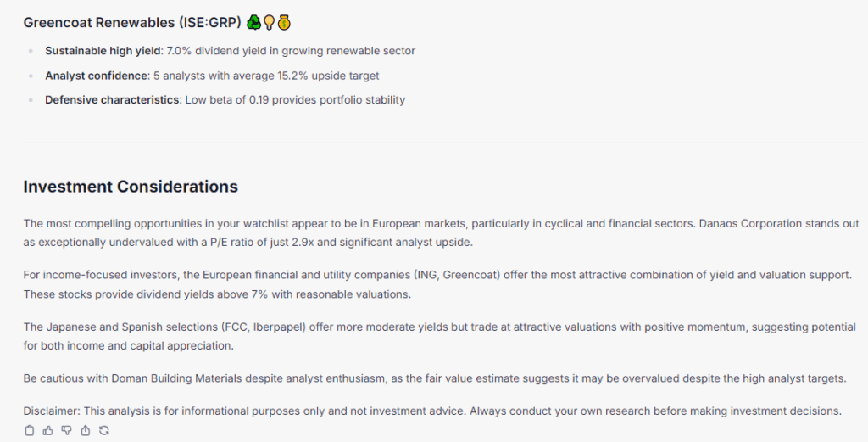Click the Greencoat Renewables (ISE:GRP) heading

coord(132,23)
